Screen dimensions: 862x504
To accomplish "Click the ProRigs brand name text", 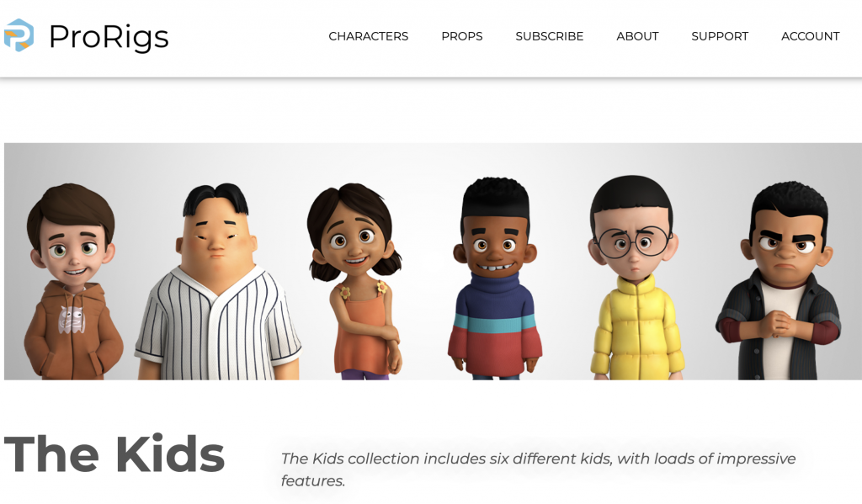I will [109, 37].
